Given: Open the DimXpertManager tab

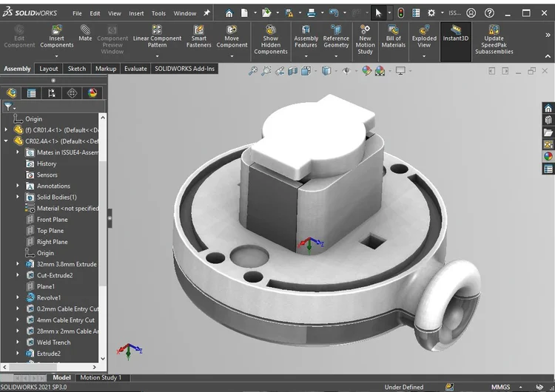Looking at the screenshot, I should 72,93.
